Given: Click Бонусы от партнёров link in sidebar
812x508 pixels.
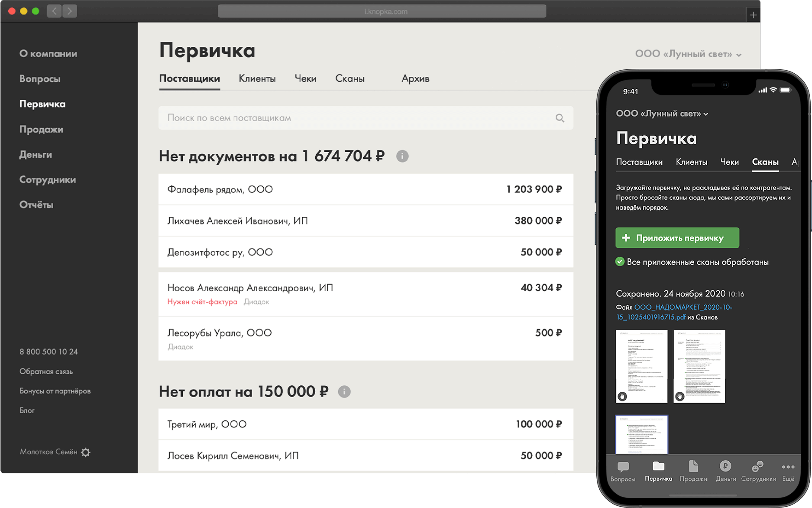Looking at the screenshot, I should click(55, 391).
